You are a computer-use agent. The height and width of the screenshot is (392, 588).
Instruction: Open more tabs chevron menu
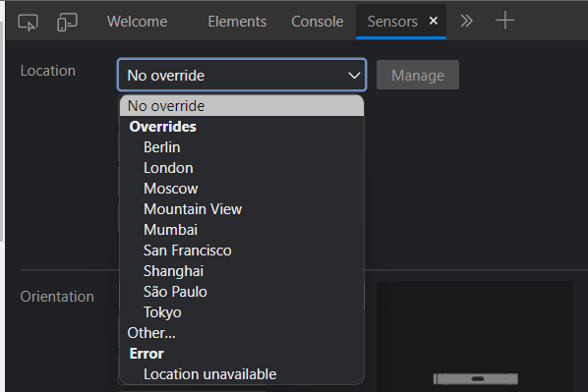pos(466,21)
